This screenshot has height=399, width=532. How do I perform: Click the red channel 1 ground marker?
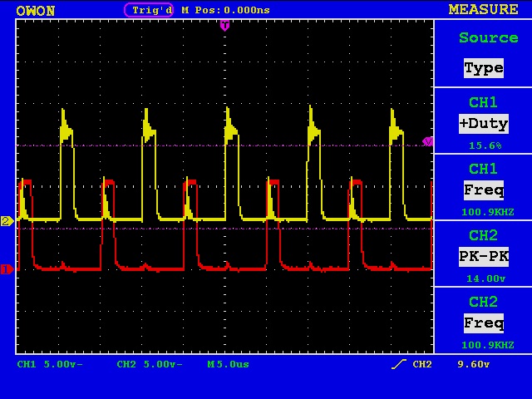pos(7,269)
